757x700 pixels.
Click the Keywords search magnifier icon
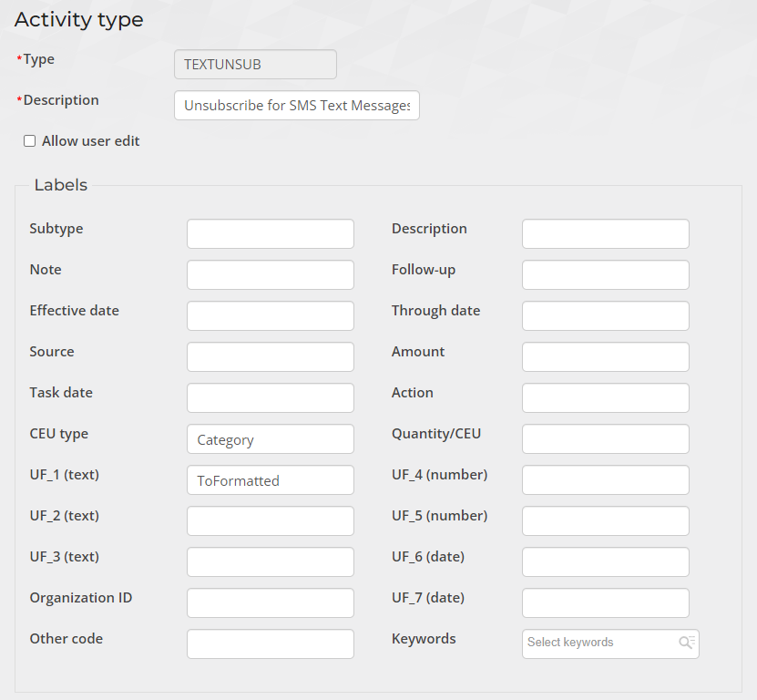pos(687,643)
